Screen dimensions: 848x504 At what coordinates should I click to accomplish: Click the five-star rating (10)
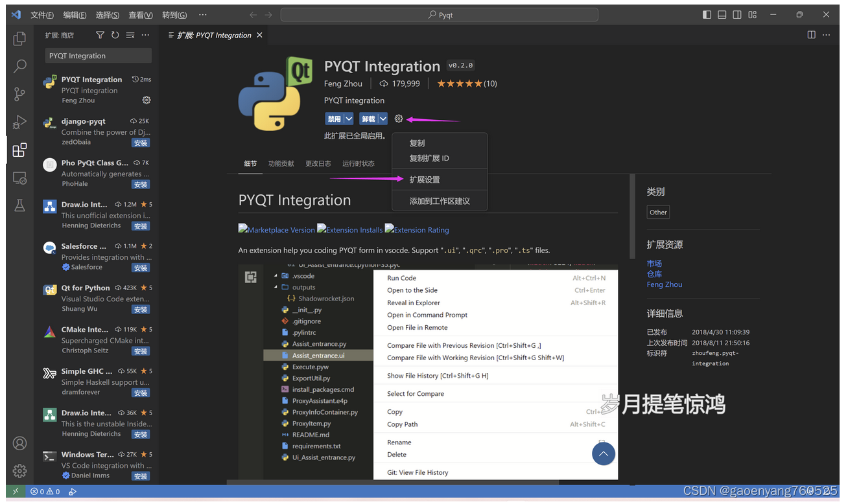coord(467,84)
